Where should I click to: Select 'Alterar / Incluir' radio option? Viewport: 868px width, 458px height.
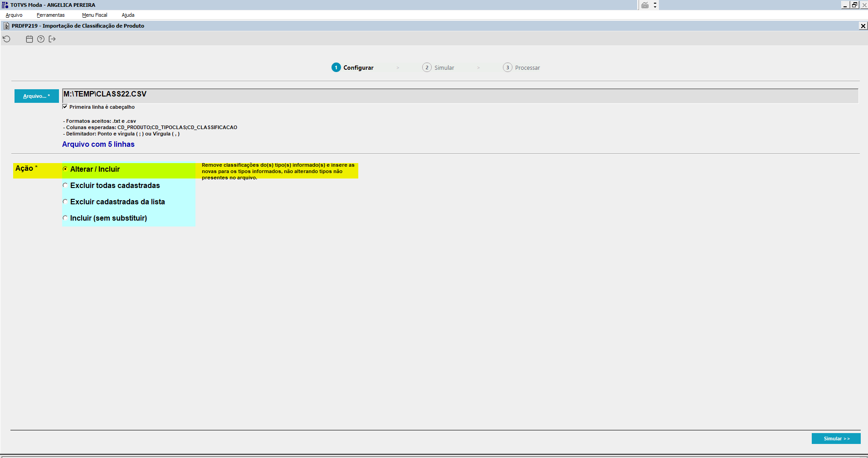(x=65, y=169)
